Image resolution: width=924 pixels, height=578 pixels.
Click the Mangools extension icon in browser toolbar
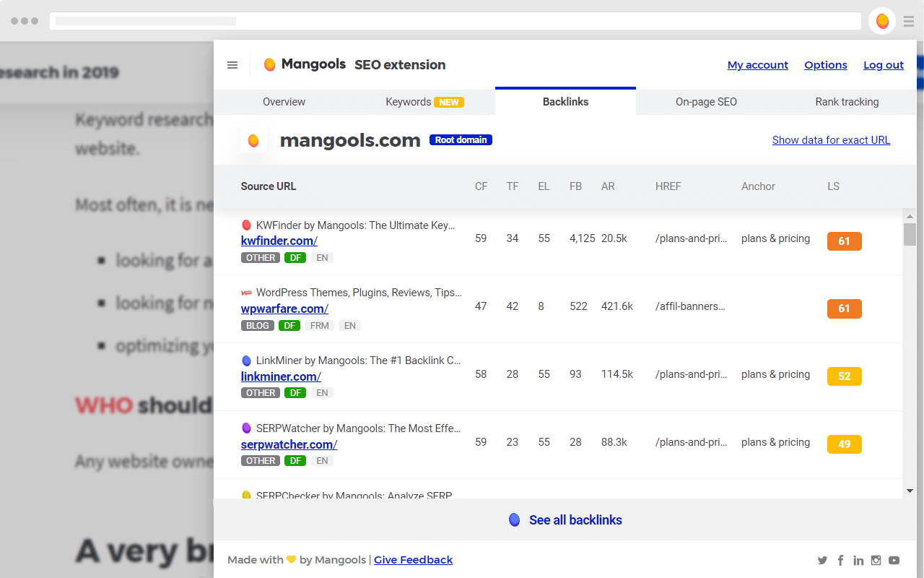click(881, 21)
